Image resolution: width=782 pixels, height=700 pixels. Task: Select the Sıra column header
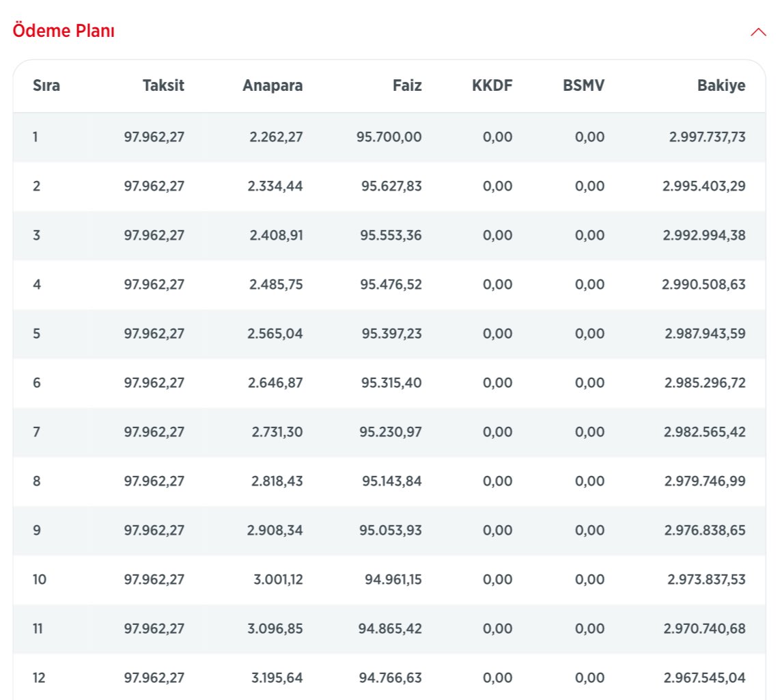click(46, 86)
